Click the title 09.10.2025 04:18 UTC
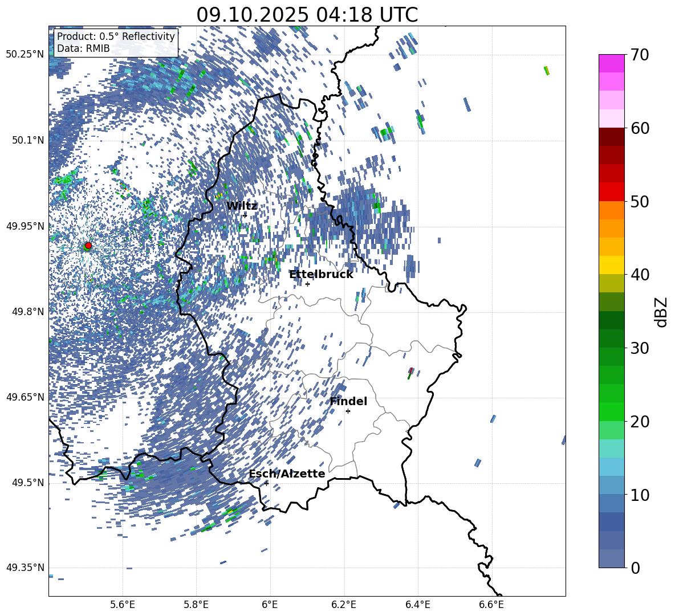The width and height of the screenshot is (675, 616). click(x=307, y=15)
